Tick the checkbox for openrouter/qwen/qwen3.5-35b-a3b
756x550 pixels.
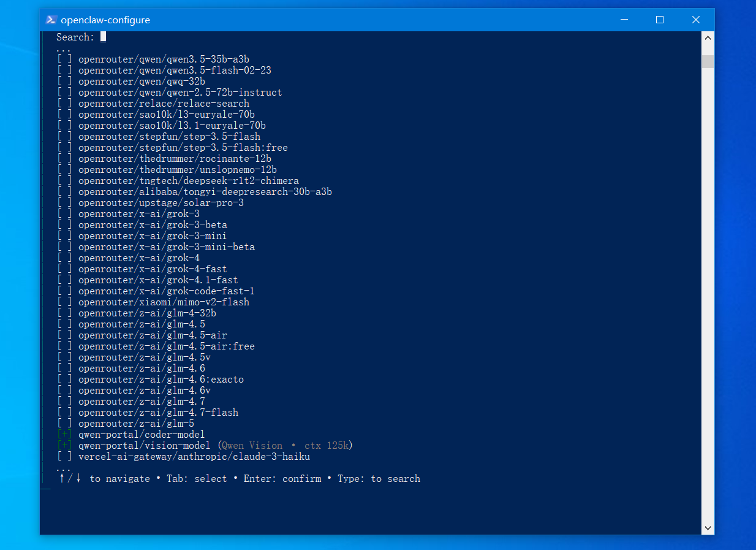click(x=64, y=59)
